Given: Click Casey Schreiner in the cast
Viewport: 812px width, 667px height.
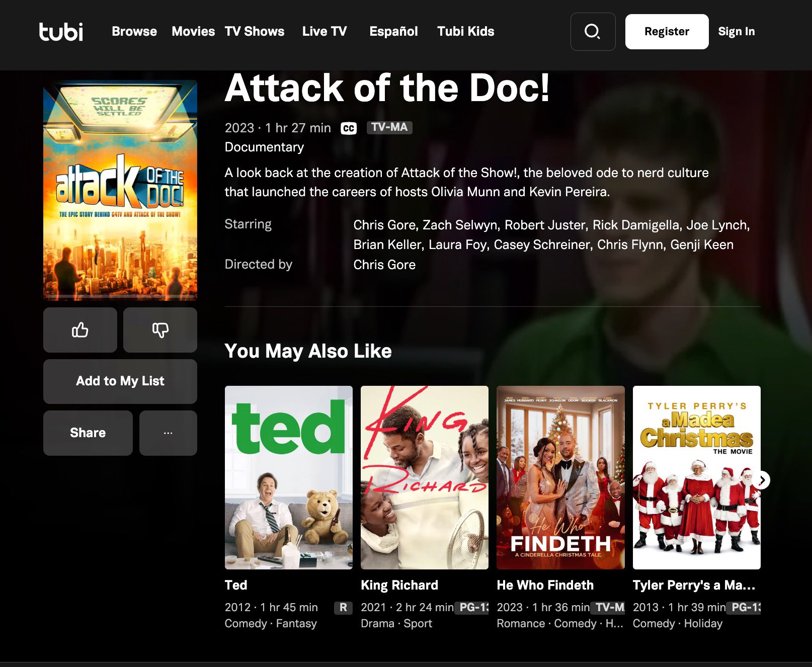Looking at the screenshot, I should (x=542, y=244).
